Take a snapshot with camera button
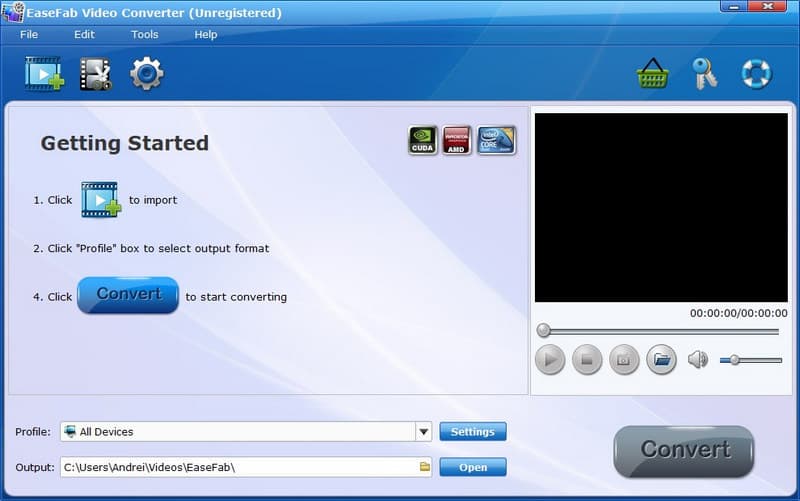800x501 pixels. [x=624, y=360]
